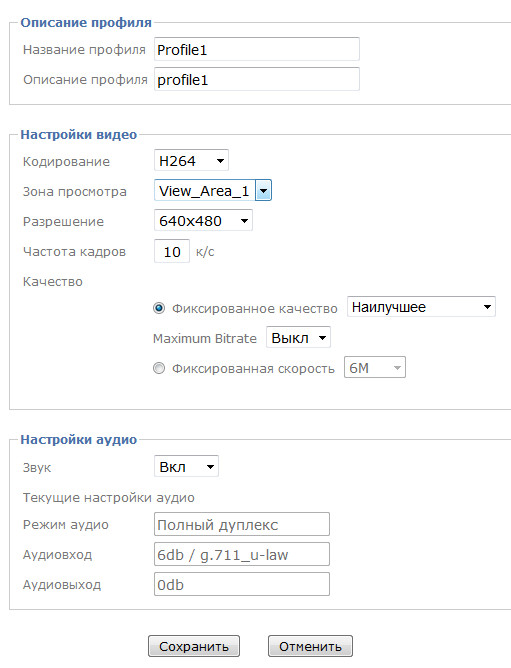Viewport: 511px width, 668px height.
Task: Click the Отменить button
Action: [310, 646]
